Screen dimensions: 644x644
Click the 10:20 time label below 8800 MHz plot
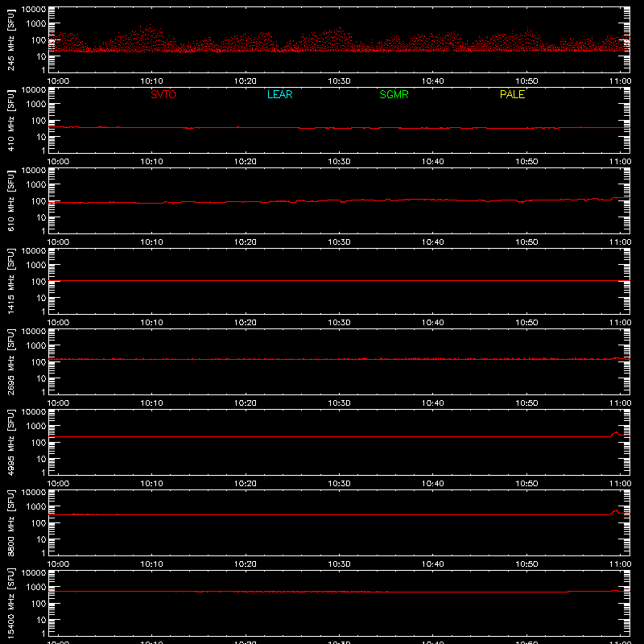[x=246, y=564]
